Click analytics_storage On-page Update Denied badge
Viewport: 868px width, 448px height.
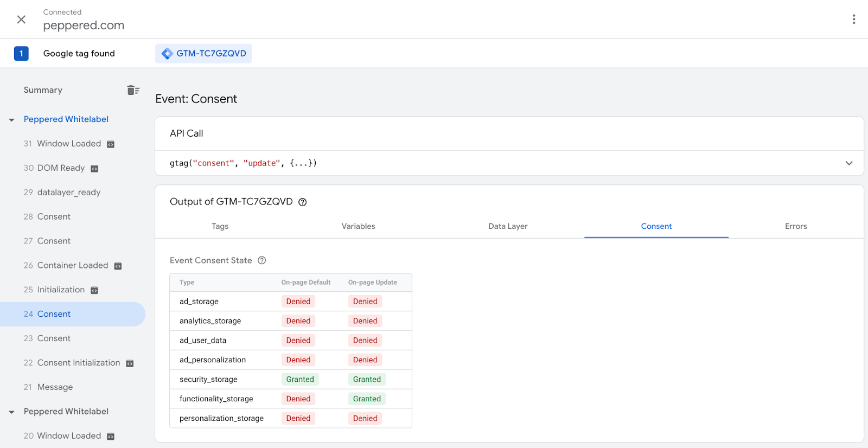[x=365, y=321]
